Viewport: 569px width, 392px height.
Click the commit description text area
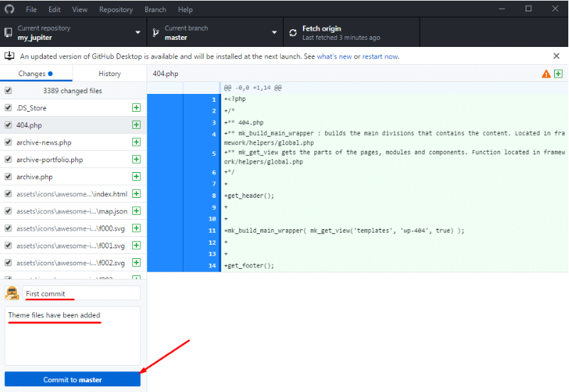pyautogui.click(x=73, y=336)
